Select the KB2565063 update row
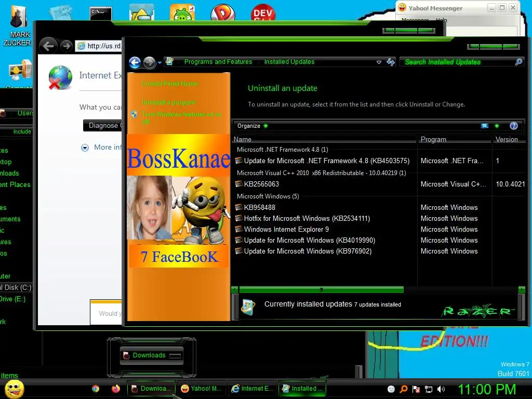The height and width of the screenshot is (399, 532). point(261,184)
